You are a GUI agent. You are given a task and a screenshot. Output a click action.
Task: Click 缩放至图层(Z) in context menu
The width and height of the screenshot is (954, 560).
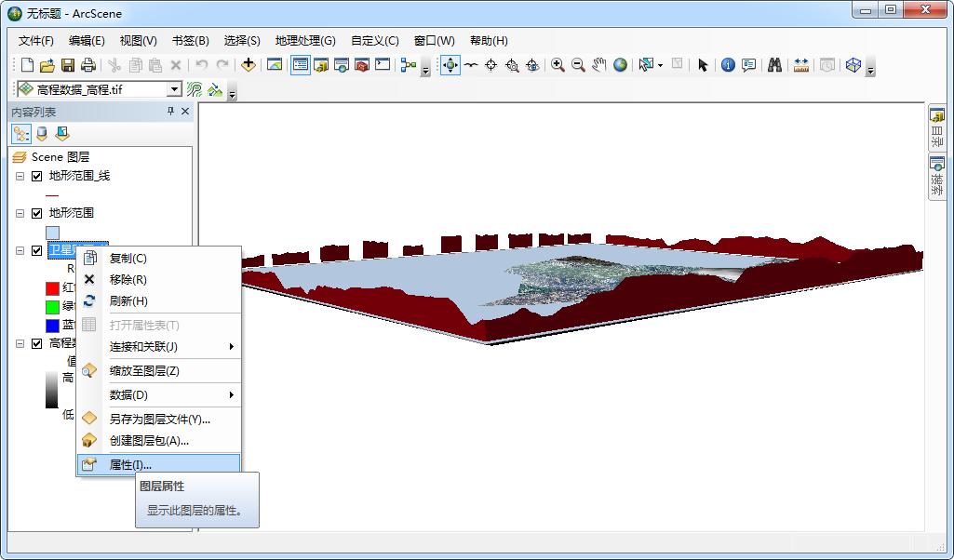click(144, 370)
